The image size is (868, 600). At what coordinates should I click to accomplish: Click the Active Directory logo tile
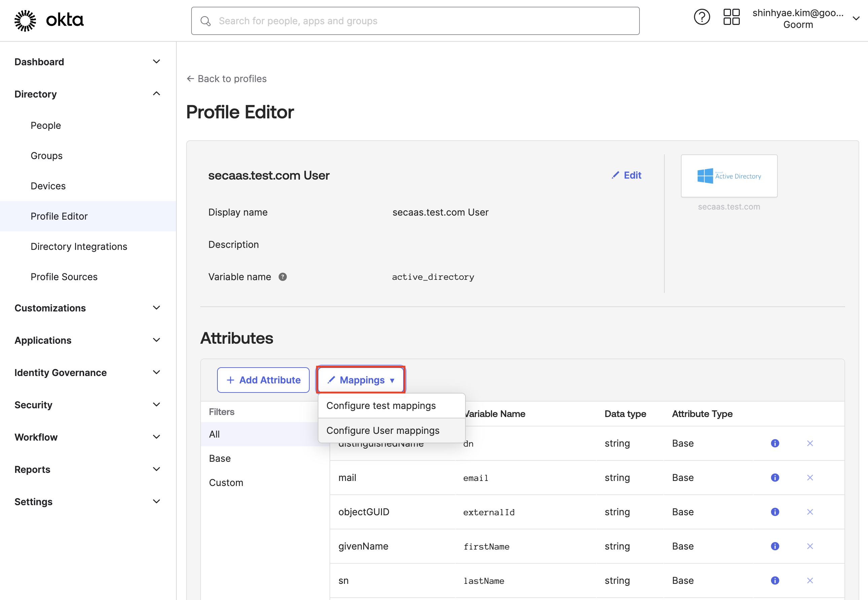(729, 176)
